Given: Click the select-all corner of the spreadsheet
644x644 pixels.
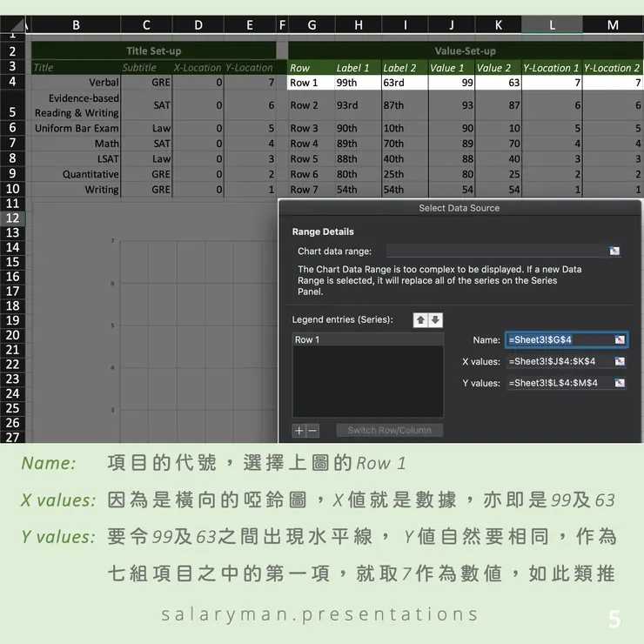Looking at the screenshot, I should tap(13, 25).
